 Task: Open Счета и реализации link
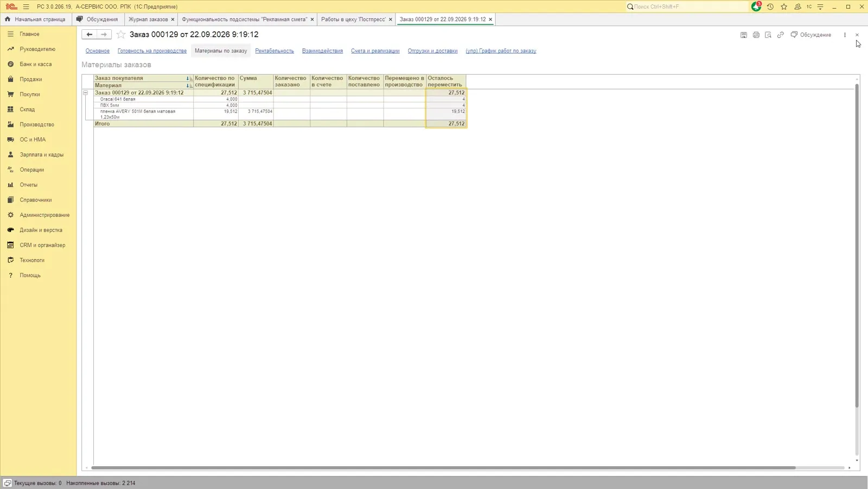375,51
